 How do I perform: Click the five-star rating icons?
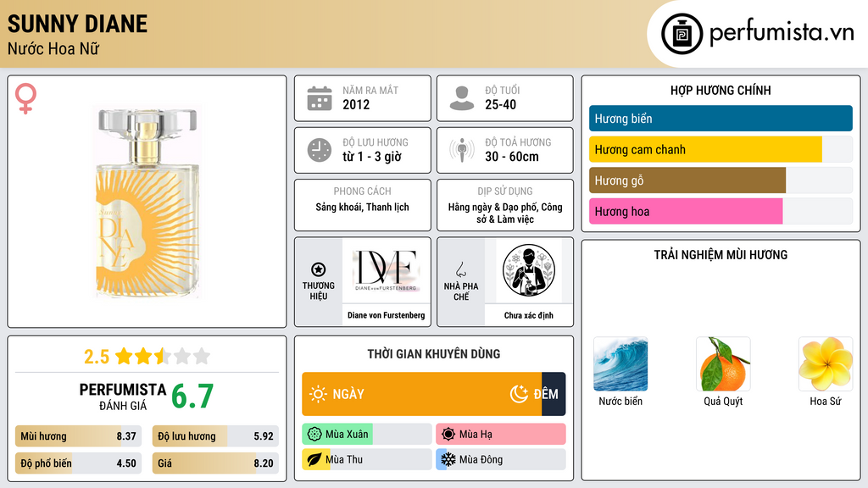click(163, 356)
